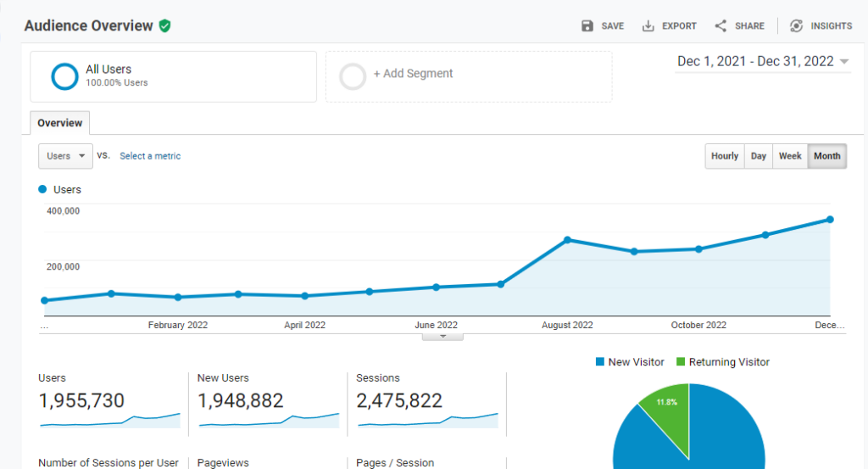The image size is (868, 469).
Task: Open the Users metric dropdown
Action: [x=65, y=156]
